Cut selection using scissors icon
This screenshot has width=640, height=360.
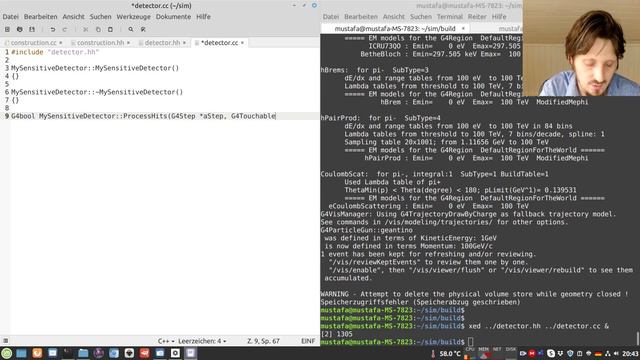pyautogui.click(x=85, y=29)
